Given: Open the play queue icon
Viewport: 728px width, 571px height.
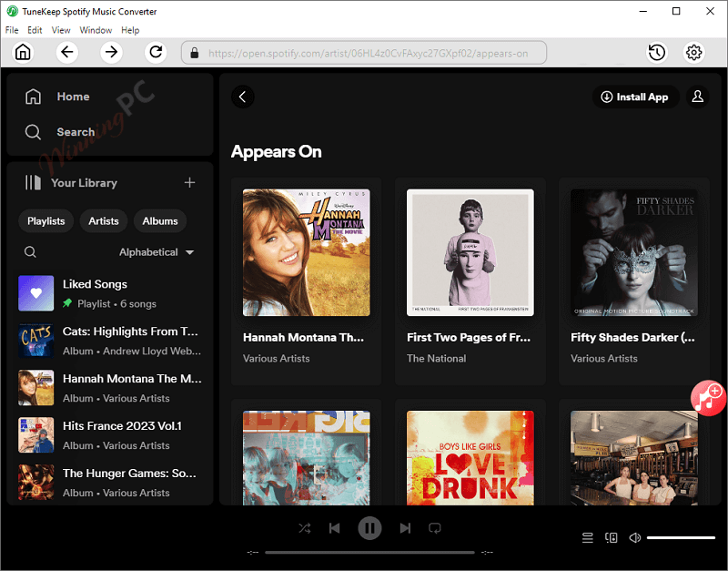Looking at the screenshot, I should 587,538.
